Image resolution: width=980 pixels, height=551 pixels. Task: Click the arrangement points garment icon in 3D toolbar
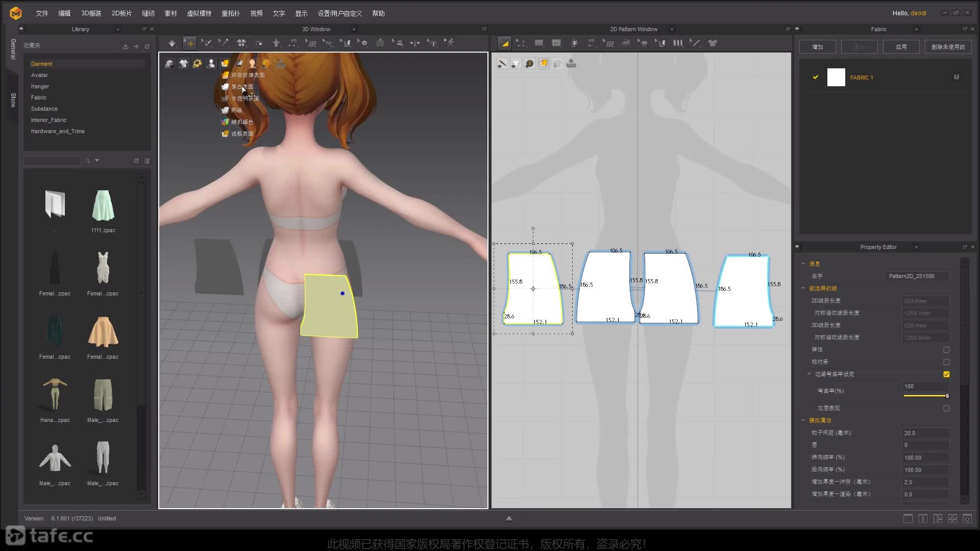click(x=241, y=43)
